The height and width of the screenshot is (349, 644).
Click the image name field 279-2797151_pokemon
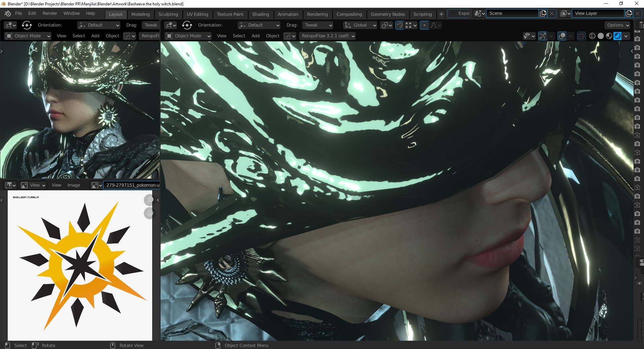pyautogui.click(x=132, y=185)
